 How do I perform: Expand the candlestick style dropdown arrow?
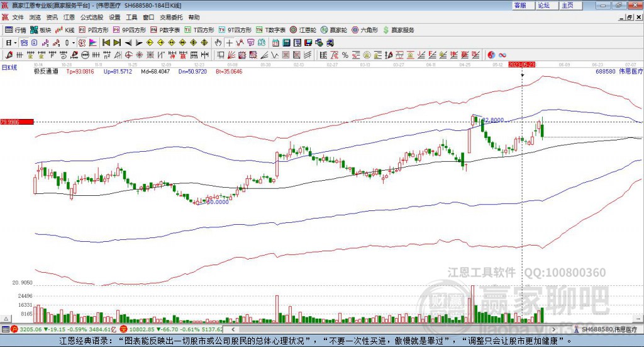pos(74,43)
